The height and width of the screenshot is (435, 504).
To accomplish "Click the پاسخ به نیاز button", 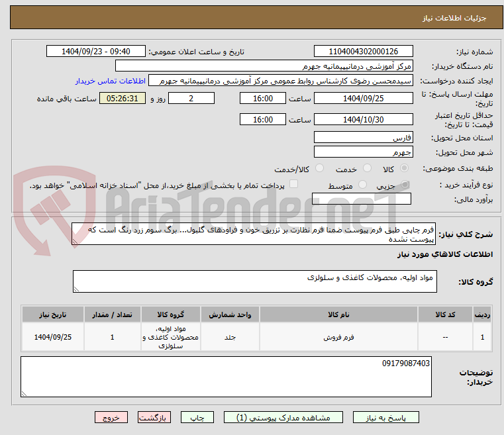I will point(385,417).
